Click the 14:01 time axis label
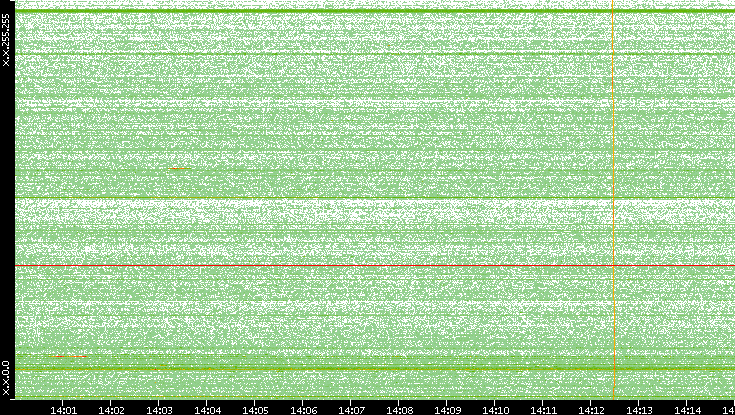 point(63,410)
